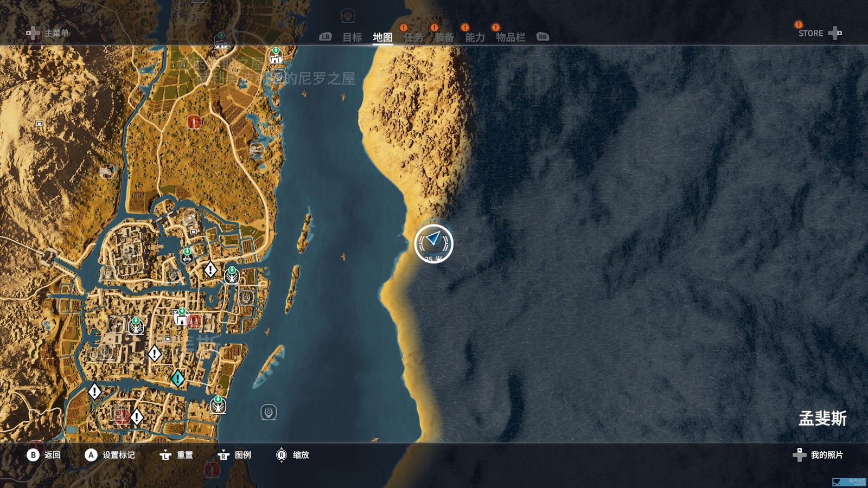Select the white quest marker next to southern red icon
The width and height of the screenshot is (868, 488).
click(x=137, y=417)
